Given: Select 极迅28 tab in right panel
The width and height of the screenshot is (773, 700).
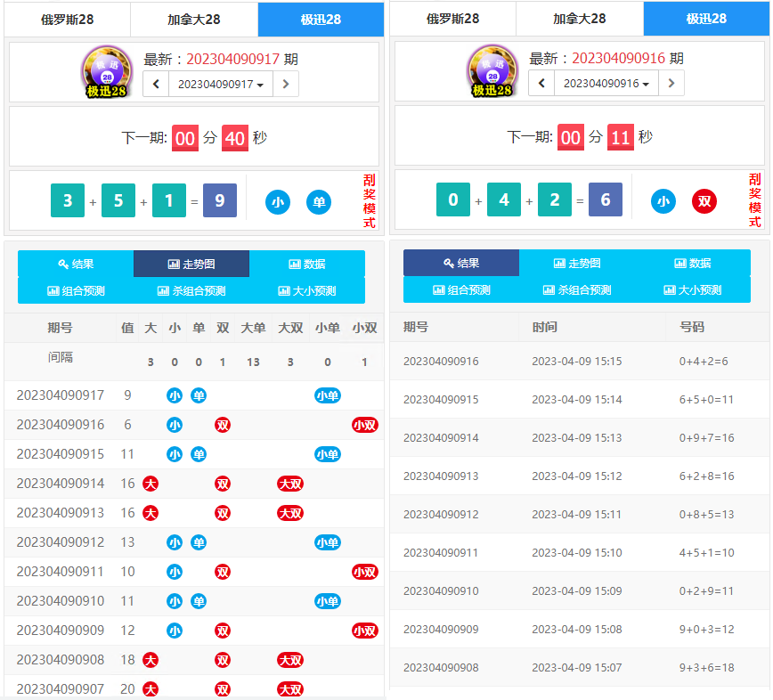Looking at the screenshot, I should click(x=706, y=19).
